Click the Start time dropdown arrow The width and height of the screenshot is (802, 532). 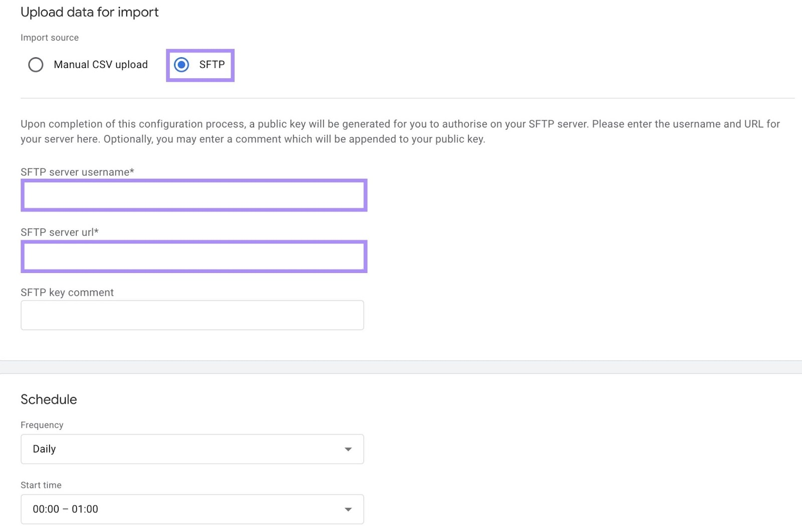[348, 509]
